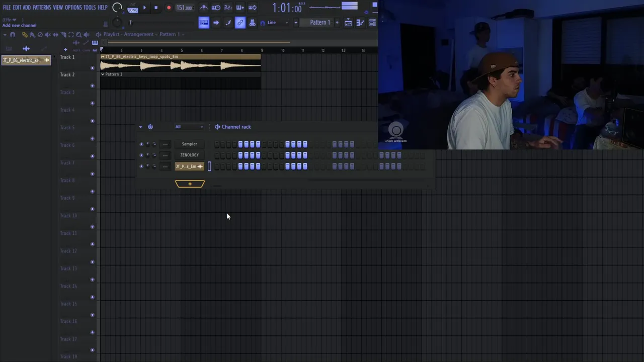Toggle the loop recording icon
644x362 pixels.
click(x=253, y=8)
